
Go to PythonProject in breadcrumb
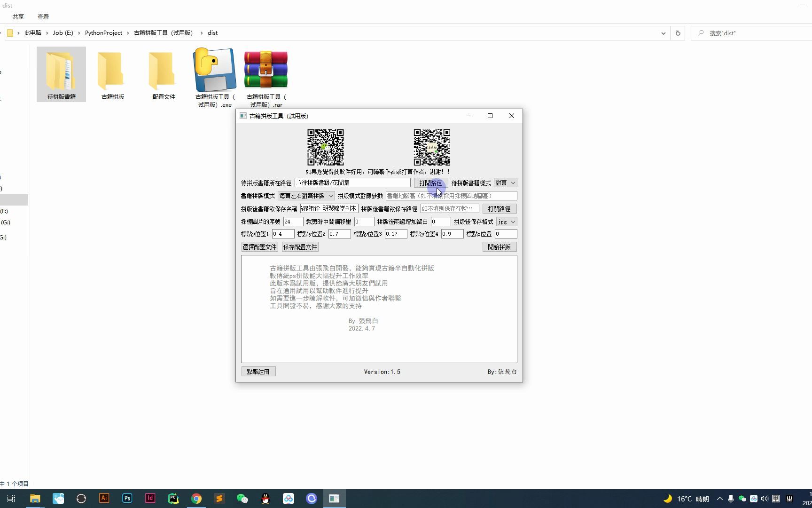(103, 33)
